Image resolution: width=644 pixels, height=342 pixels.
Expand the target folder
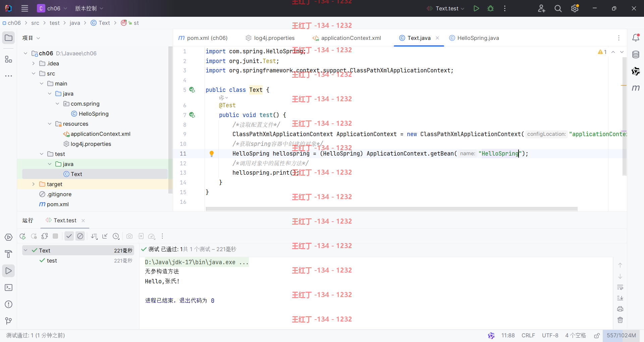coord(34,184)
